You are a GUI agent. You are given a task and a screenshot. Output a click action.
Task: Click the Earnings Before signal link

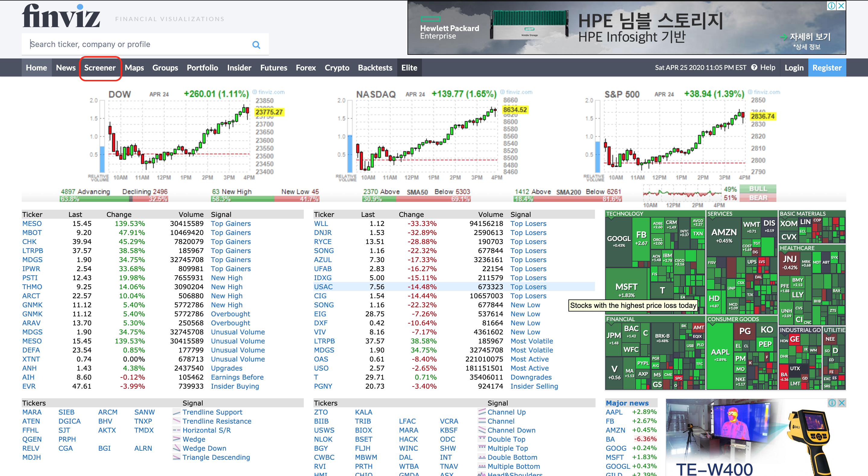coord(237,377)
